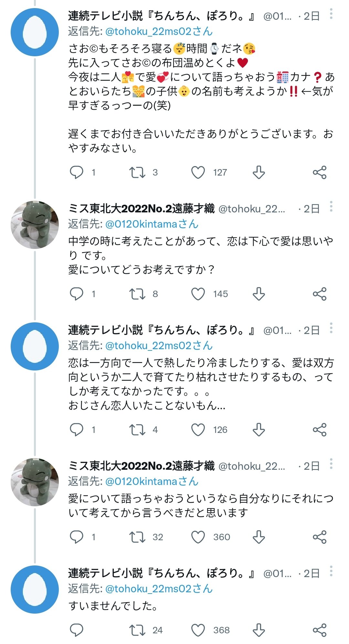This screenshot has width=349, height=644.
Task: Open the egg avatar on the first tweet
Action: 35,32
